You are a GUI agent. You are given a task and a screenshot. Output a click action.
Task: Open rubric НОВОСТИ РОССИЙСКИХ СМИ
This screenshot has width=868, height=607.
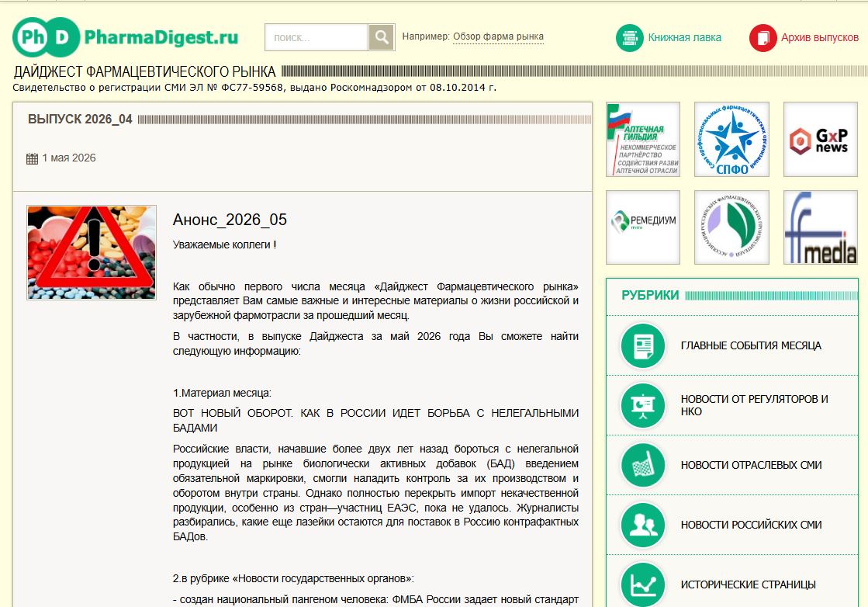[x=751, y=525]
